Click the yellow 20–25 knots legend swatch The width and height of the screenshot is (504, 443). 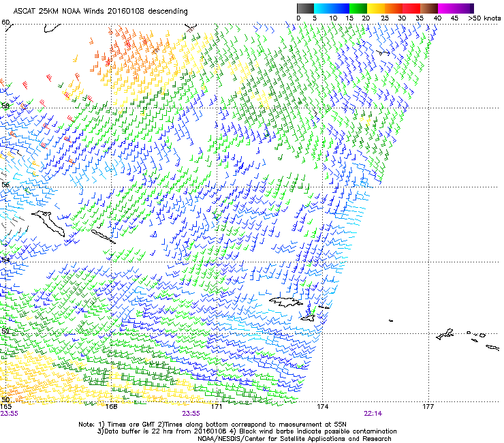coord(376,8)
